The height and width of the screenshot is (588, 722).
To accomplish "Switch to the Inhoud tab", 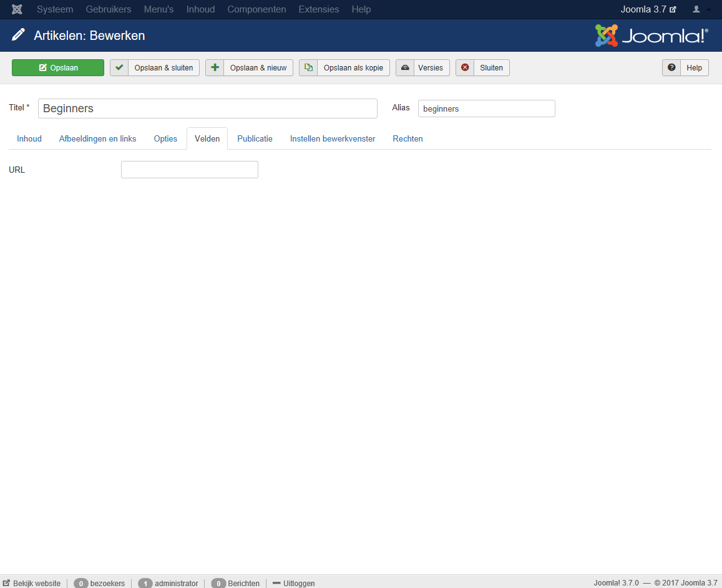I will (x=29, y=139).
